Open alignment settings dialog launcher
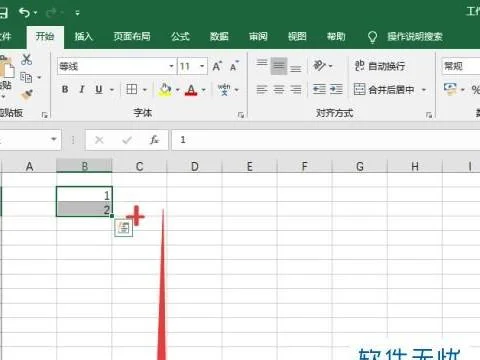Viewport: 480px width, 360px height. pos(429,115)
